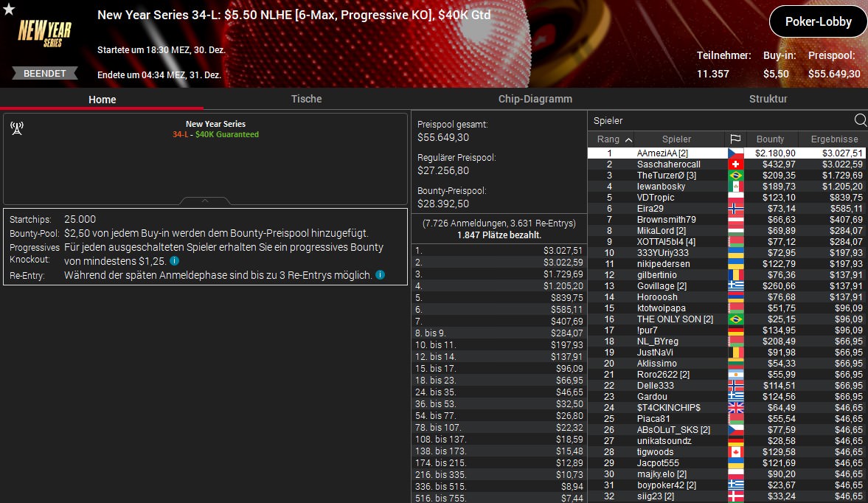Open the Poker-Lobby button
The image size is (868, 503).
click(x=818, y=21)
